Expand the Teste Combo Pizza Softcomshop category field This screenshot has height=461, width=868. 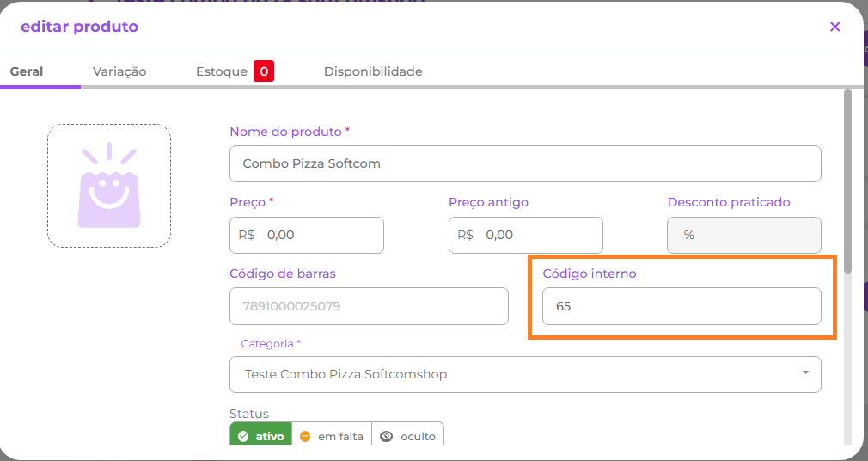point(516,374)
